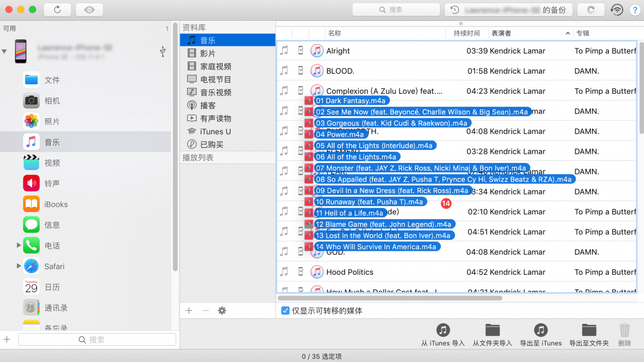Click the top toolbar search field
Screen dimensions: 644x362
[396, 10]
